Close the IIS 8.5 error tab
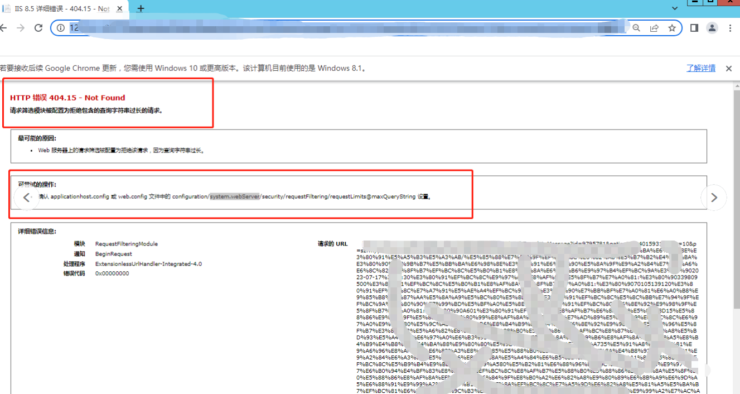This screenshot has width=740, height=394. (x=119, y=8)
